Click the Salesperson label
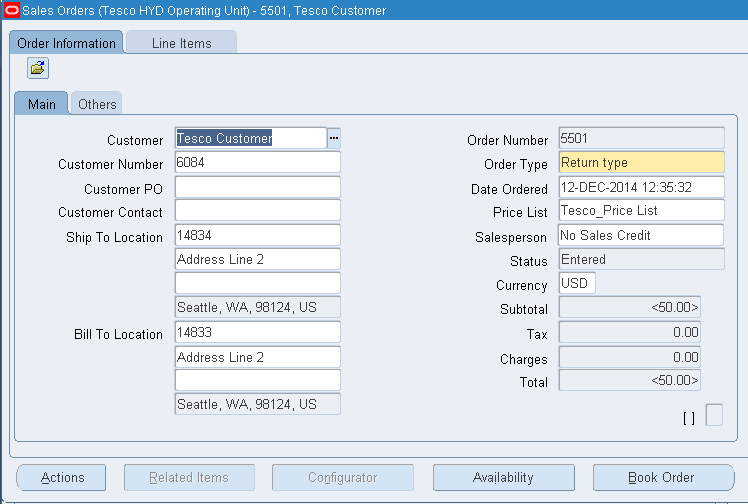The width and height of the screenshot is (748, 504). pos(511,237)
